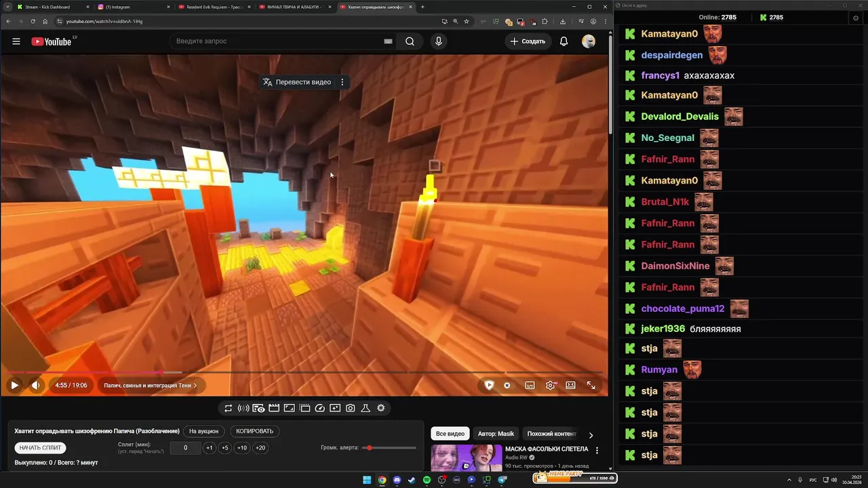Screen dimensions: 868x488
Task: Open the МАСКА ФАСОЛЬКИ СЛЕТЕЛА video thumbnail
Action: (x=467, y=457)
